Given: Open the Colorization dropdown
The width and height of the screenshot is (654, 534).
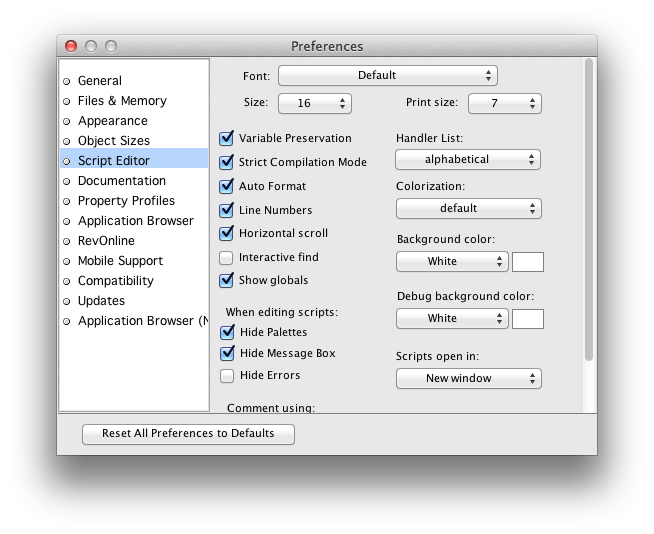Looking at the screenshot, I should point(468,209).
